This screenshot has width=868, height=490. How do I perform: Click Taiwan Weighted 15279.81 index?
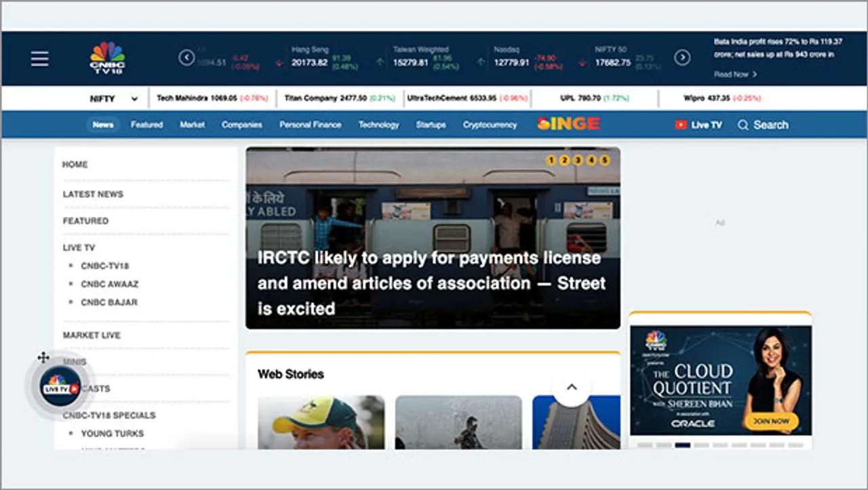tap(425, 58)
